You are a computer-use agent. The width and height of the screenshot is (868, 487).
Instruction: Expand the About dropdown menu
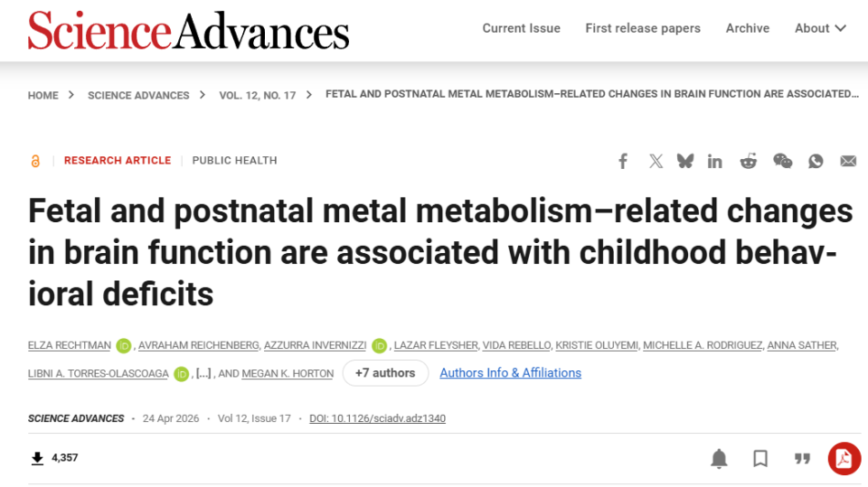(820, 28)
